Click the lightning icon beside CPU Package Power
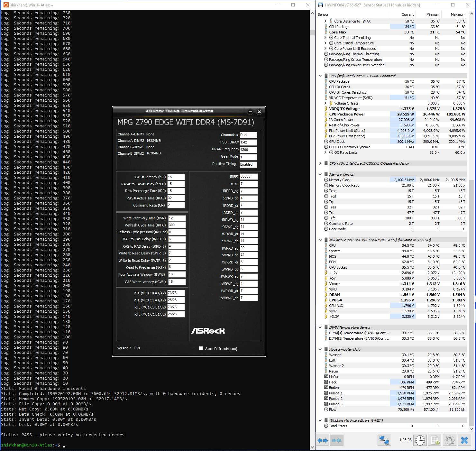476x451 pixels. (326, 114)
